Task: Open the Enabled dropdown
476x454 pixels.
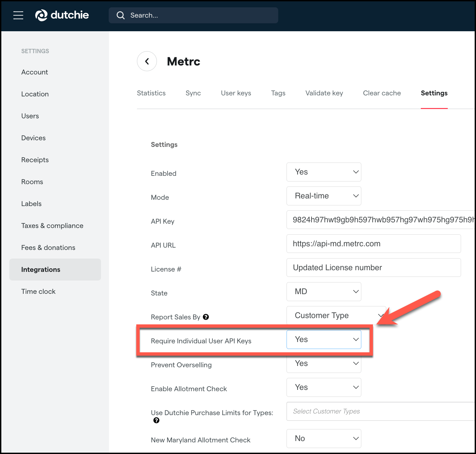Action: (x=323, y=172)
